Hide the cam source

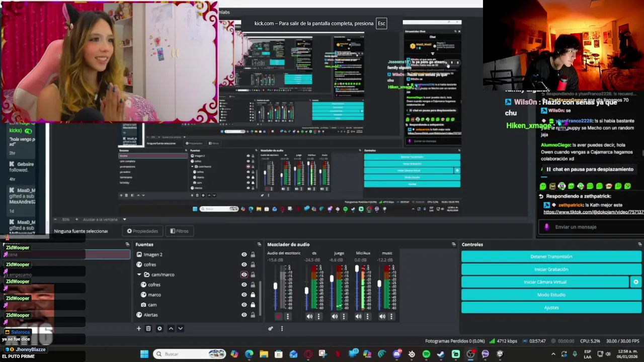[x=244, y=305]
